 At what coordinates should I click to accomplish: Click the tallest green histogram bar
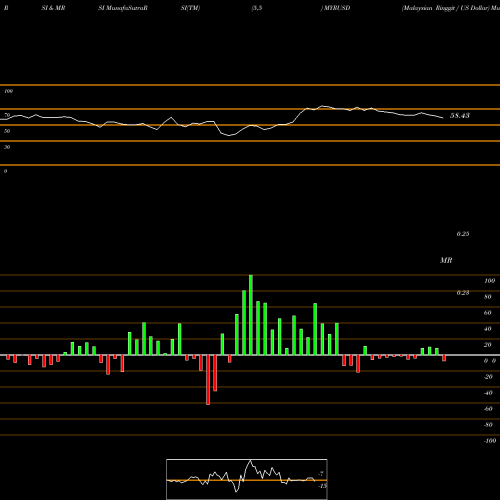251,315
